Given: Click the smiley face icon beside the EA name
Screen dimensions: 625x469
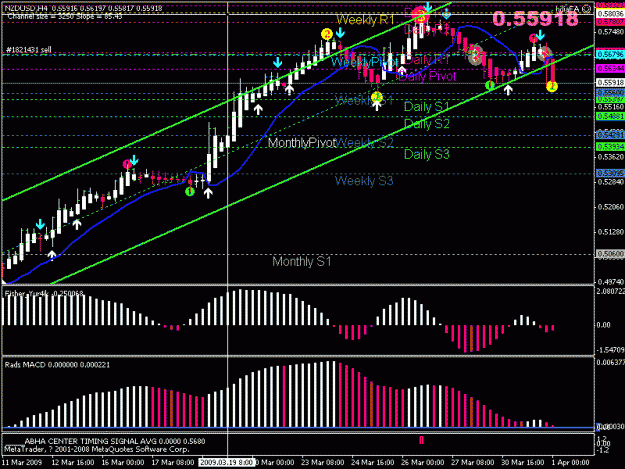Looking at the screenshot, I should tap(586, 8).
